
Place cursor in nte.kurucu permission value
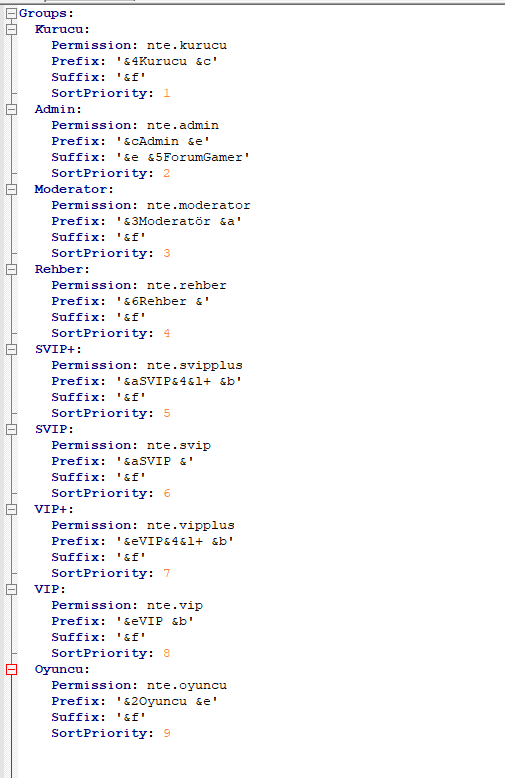(187, 45)
